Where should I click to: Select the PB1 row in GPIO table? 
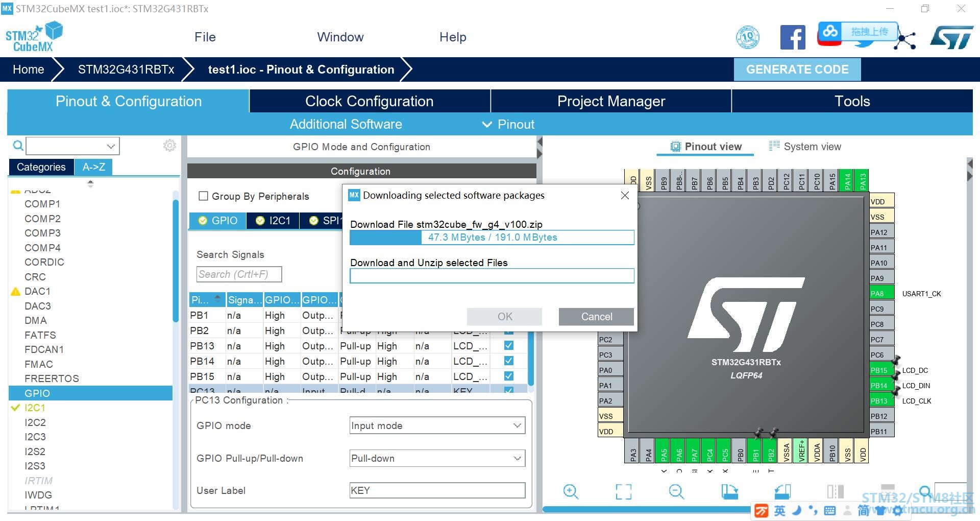264,315
